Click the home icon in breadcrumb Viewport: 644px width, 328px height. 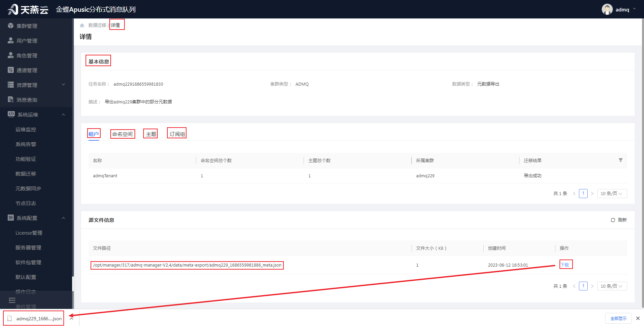click(82, 26)
